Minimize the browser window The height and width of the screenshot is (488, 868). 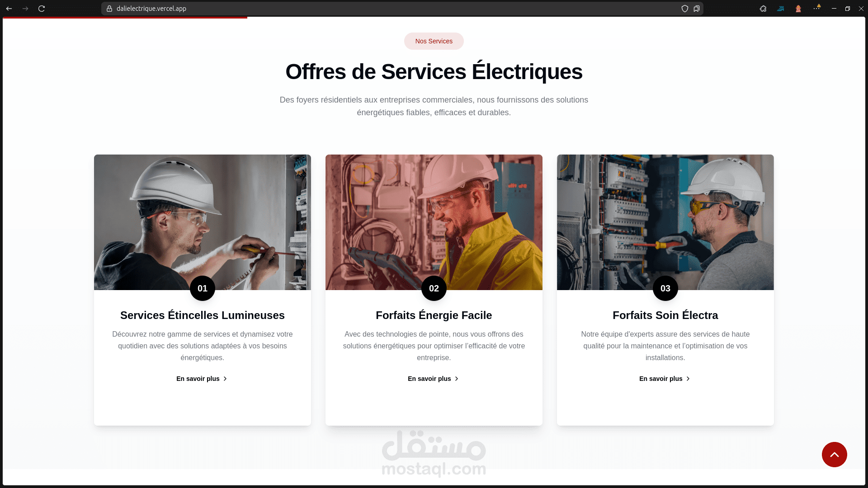834,9
